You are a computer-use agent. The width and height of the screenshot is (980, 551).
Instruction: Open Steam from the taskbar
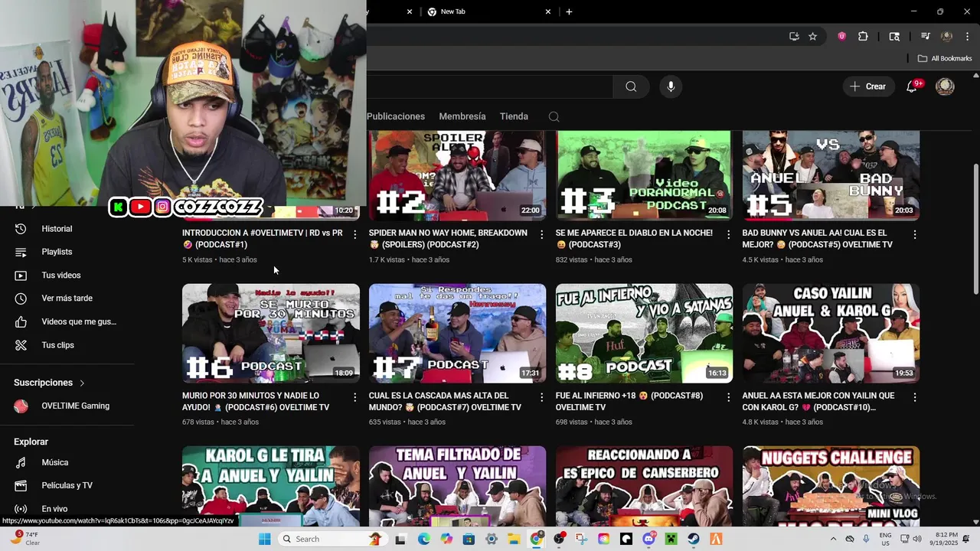tap(694, 539)
